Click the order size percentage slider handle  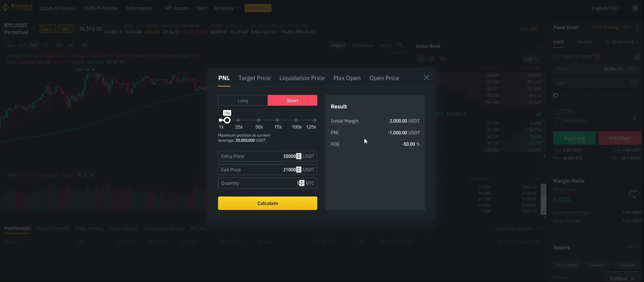coord(556,96)
